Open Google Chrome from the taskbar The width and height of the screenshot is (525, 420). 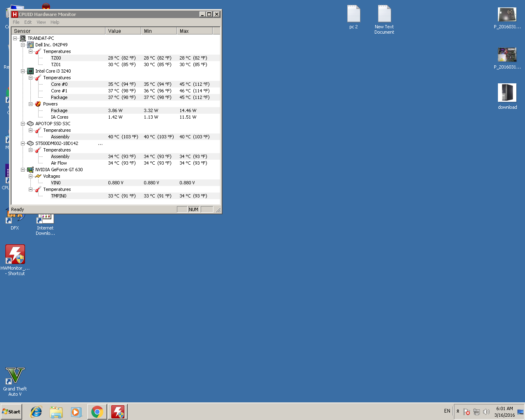pos(97,412)
